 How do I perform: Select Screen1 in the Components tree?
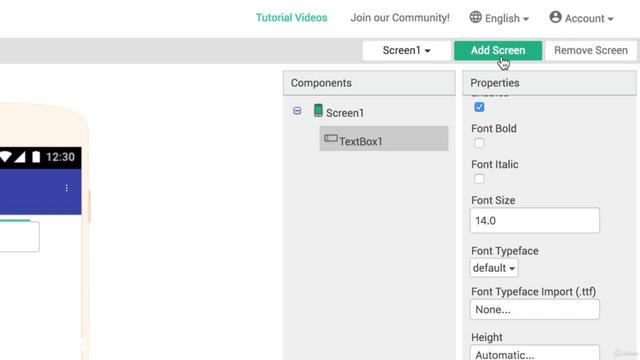tap(344, 113)
